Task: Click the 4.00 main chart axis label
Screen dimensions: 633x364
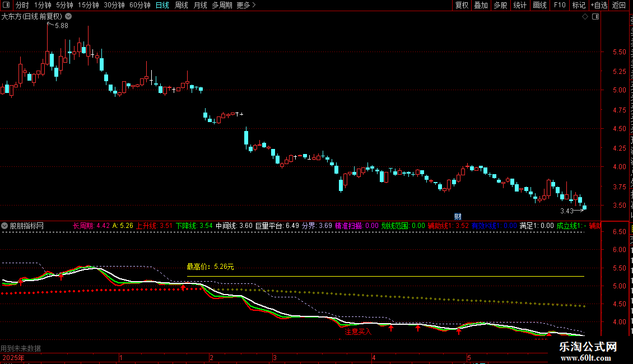Action: [619, 167]
